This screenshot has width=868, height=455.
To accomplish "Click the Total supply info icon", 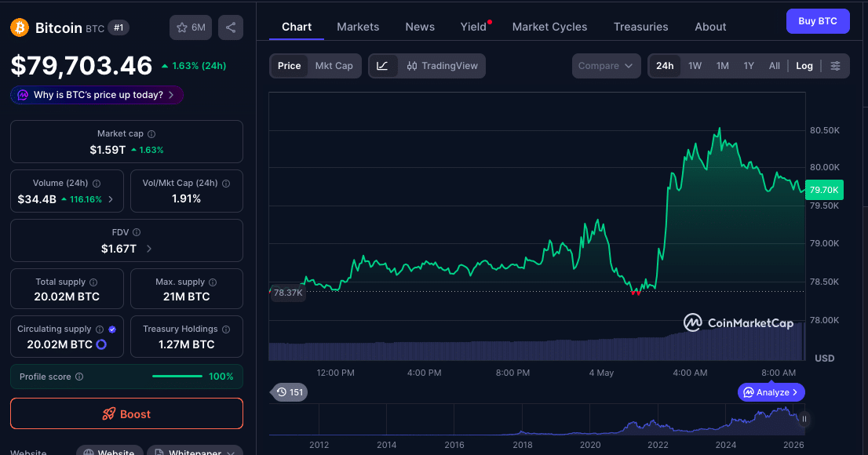I will 93,282.
